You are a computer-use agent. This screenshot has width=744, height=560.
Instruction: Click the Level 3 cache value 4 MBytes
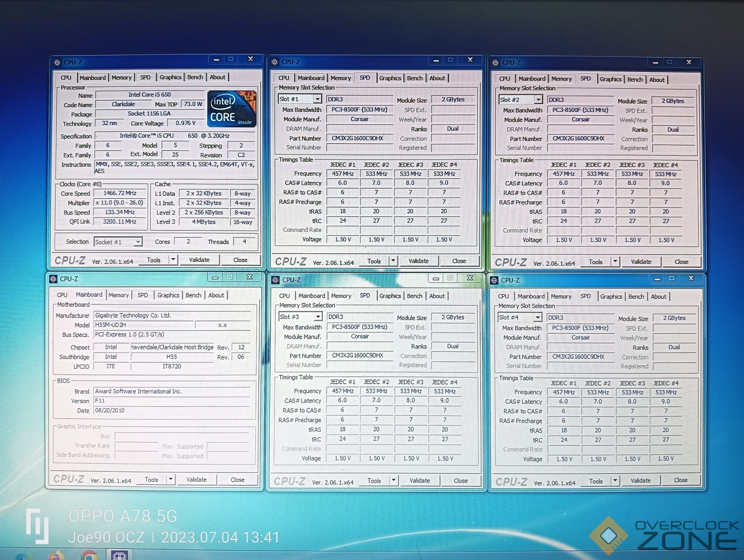204,222
